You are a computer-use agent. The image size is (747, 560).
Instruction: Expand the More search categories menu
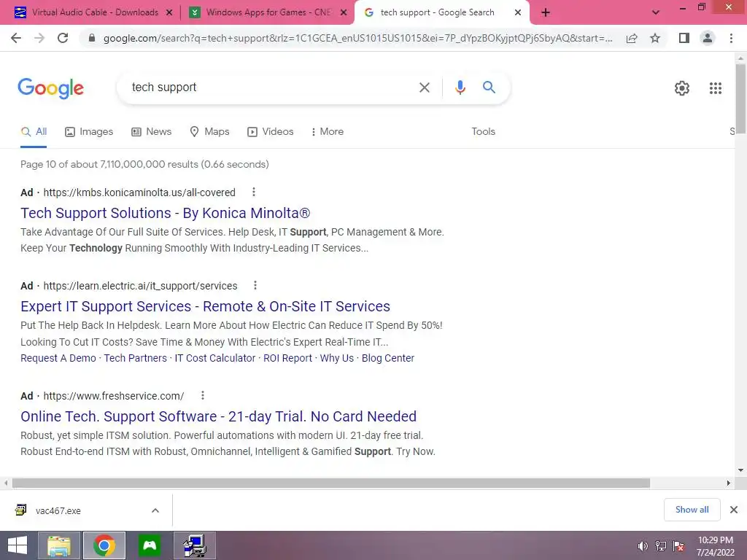pyautogui.click(x=328, y=131)
